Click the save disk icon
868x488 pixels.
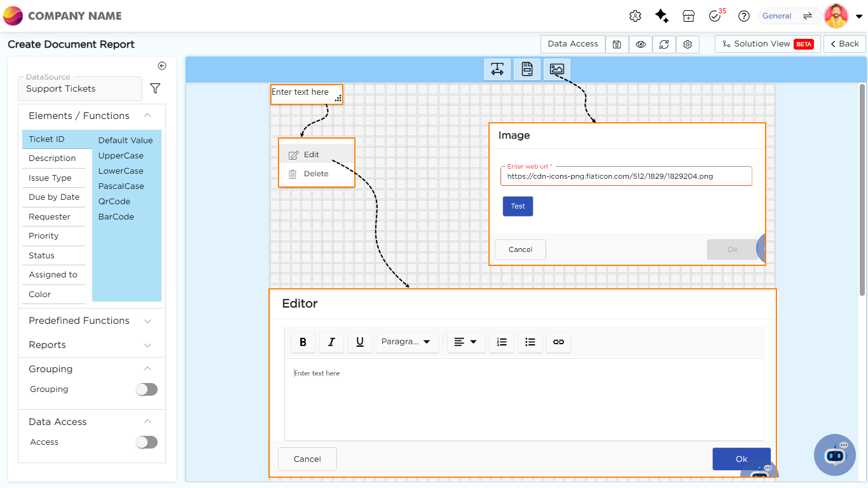617,45
